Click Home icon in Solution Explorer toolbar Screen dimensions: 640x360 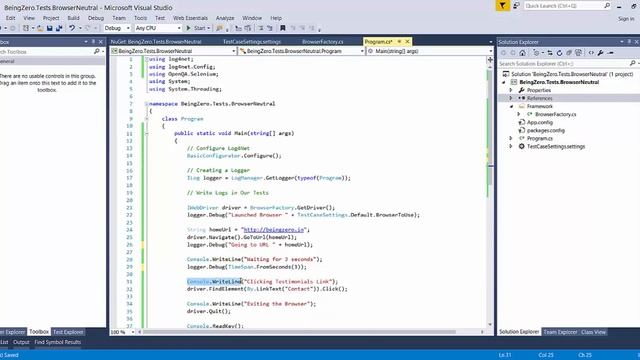point(522,53)
